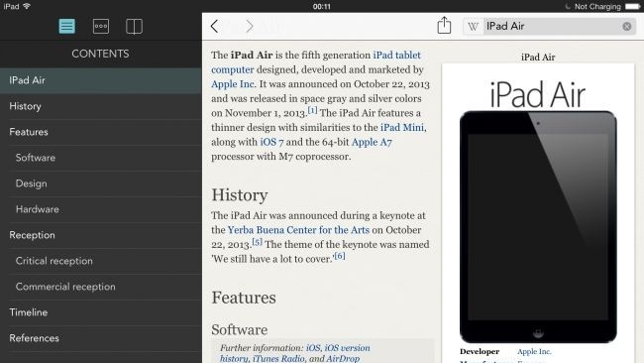This screenshot has height=363, width=644.
Task: Open Critical reception in contents
Action: pos(101,261)
